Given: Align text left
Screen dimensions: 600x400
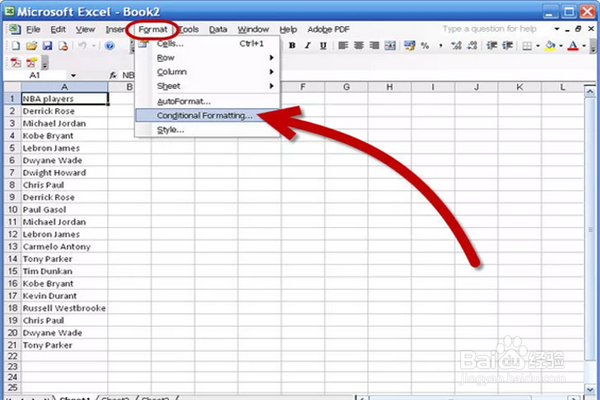Looking at the screenshot, I should click(x=343, y=46).
